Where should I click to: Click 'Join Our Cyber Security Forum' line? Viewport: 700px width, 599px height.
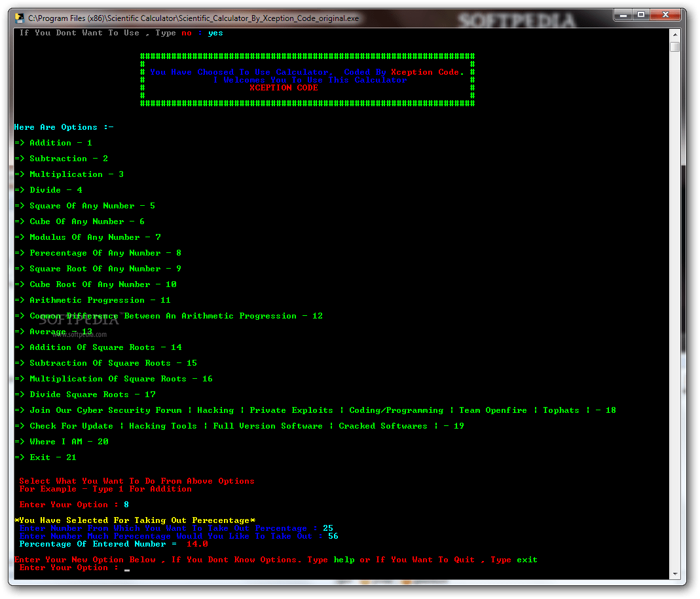point(315,410)
